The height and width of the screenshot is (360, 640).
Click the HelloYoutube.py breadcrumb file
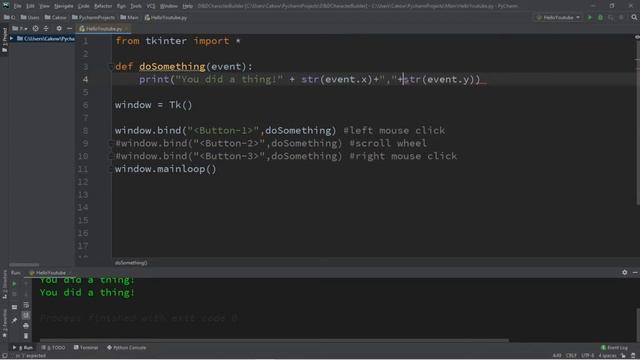click(166, 18)
